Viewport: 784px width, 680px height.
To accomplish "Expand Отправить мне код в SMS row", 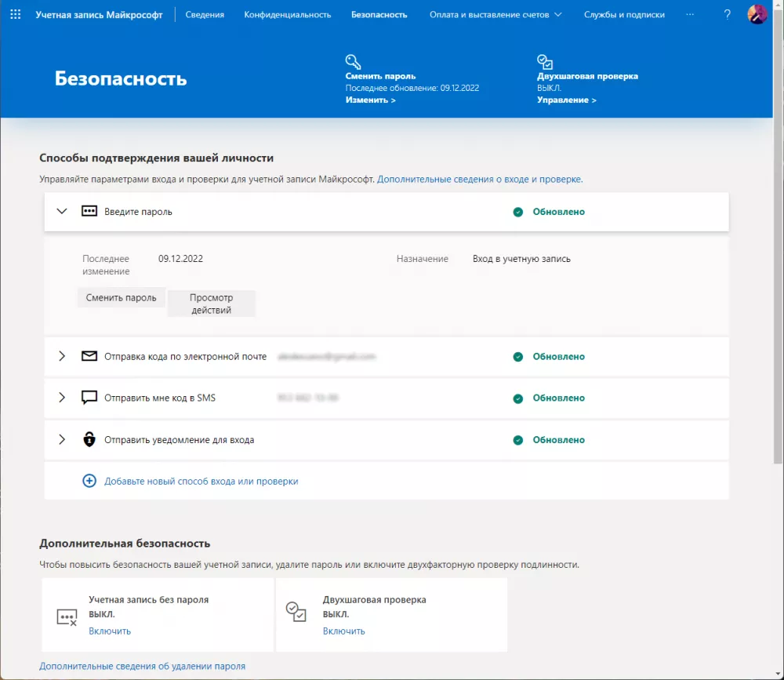I will click(63, 398).
